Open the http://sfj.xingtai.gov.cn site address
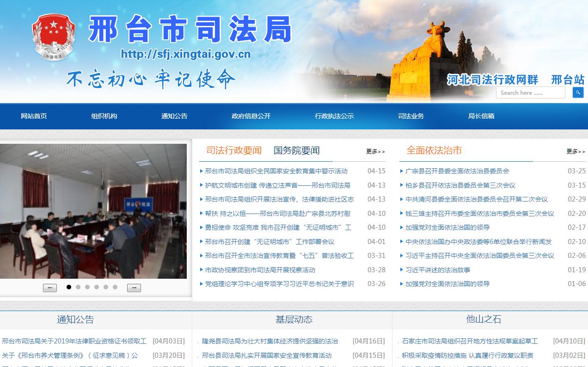This screenshot has height=367, width=588. [186, 54]
